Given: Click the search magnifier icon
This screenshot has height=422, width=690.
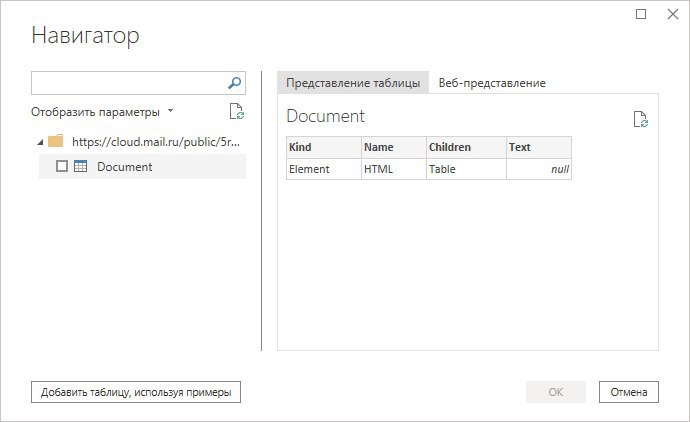Looking at the screenshot, I should click(235, 83).
